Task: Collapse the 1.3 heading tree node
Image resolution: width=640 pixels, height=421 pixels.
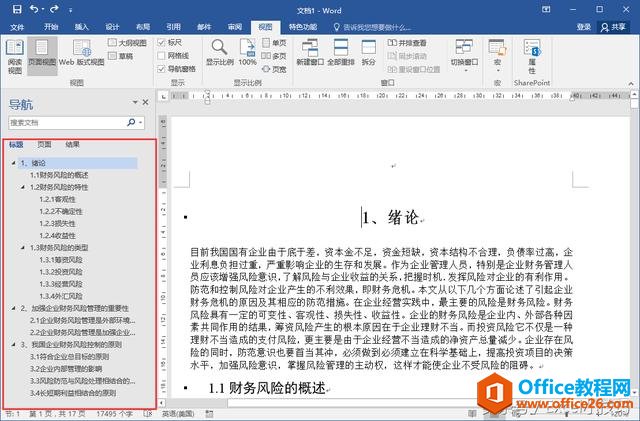Action: pos(23,247)
